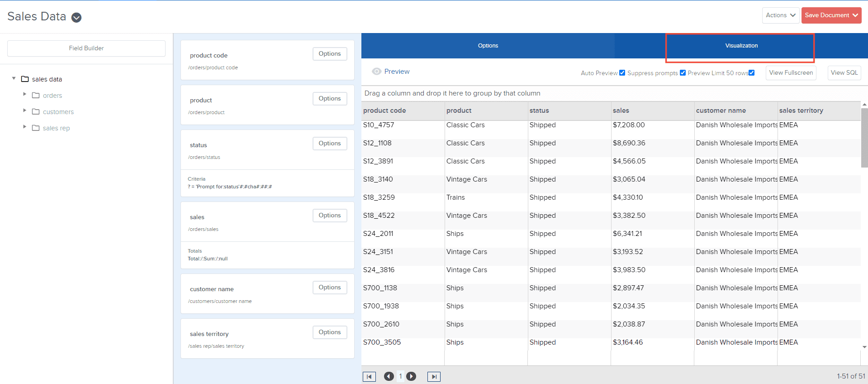Open the Field Builder

coord(86,48)
